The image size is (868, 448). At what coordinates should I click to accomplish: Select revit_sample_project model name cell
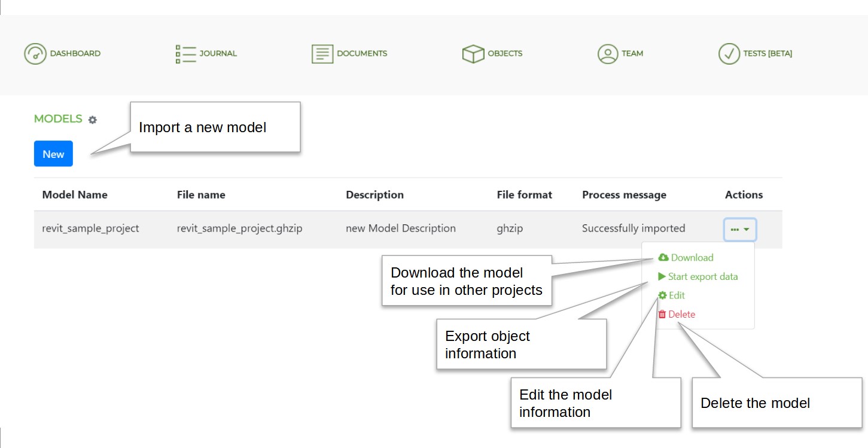pyautogui.click(x=90, y=228)
